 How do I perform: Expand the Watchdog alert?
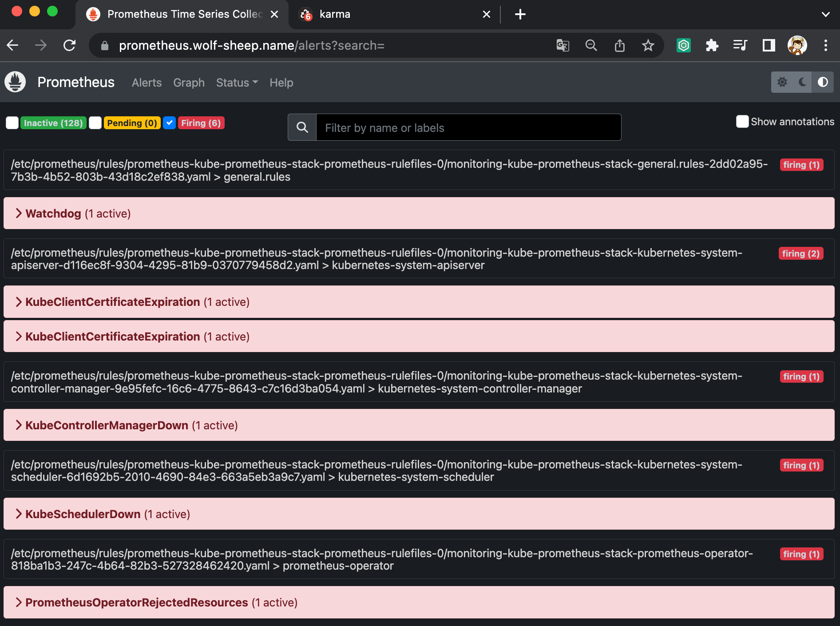click(419, 214)
